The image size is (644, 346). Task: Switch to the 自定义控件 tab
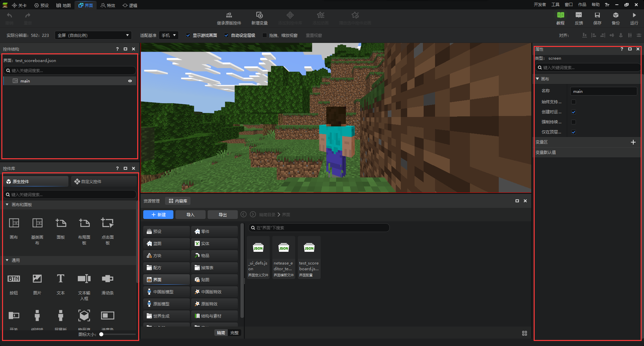[104, 181]
